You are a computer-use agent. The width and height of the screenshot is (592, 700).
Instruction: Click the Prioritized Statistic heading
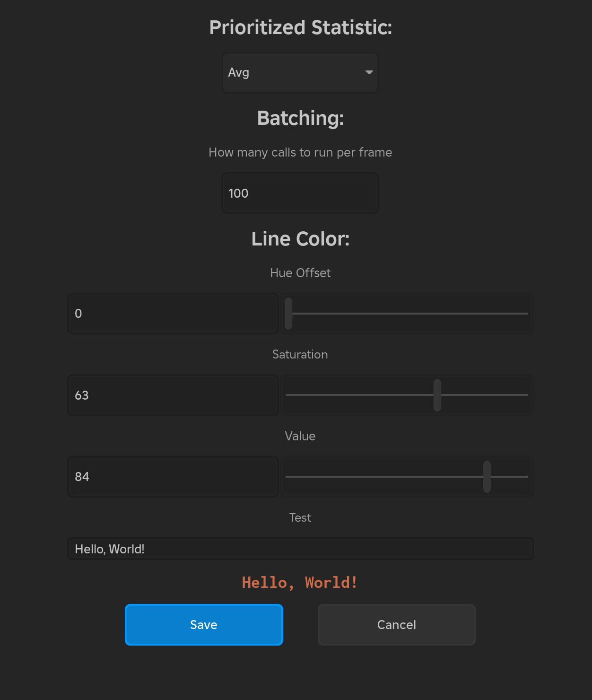pyautogui.click(x=300, y=27)
